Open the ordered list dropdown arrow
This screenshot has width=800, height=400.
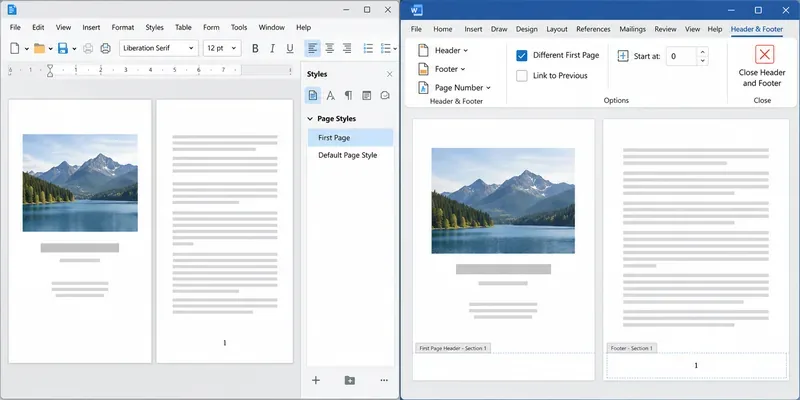click(x=395, y=49)
